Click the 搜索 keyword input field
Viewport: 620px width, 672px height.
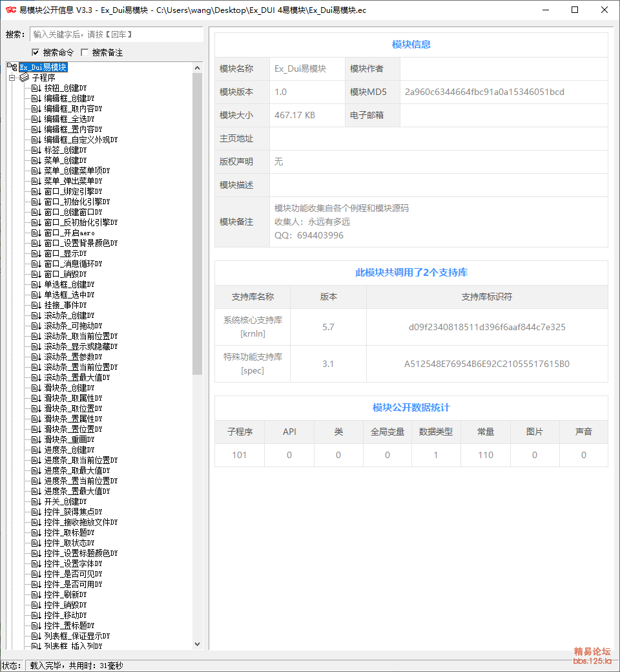tap(116, 34)
